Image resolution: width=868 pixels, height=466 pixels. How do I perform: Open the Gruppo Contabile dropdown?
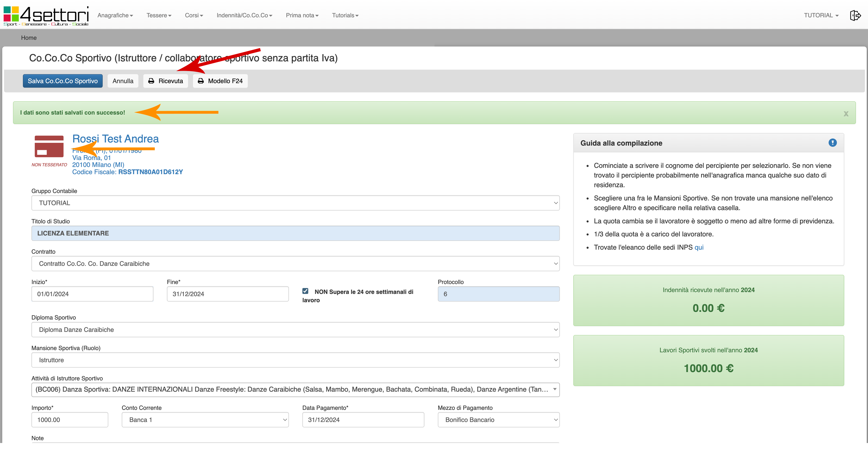(295, 203)
